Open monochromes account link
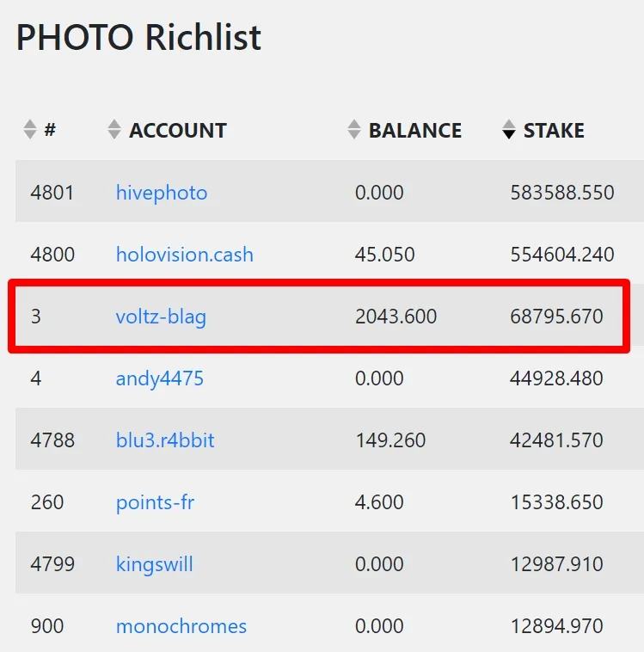This screenshot has height=652, width=644. coord(181,626)
